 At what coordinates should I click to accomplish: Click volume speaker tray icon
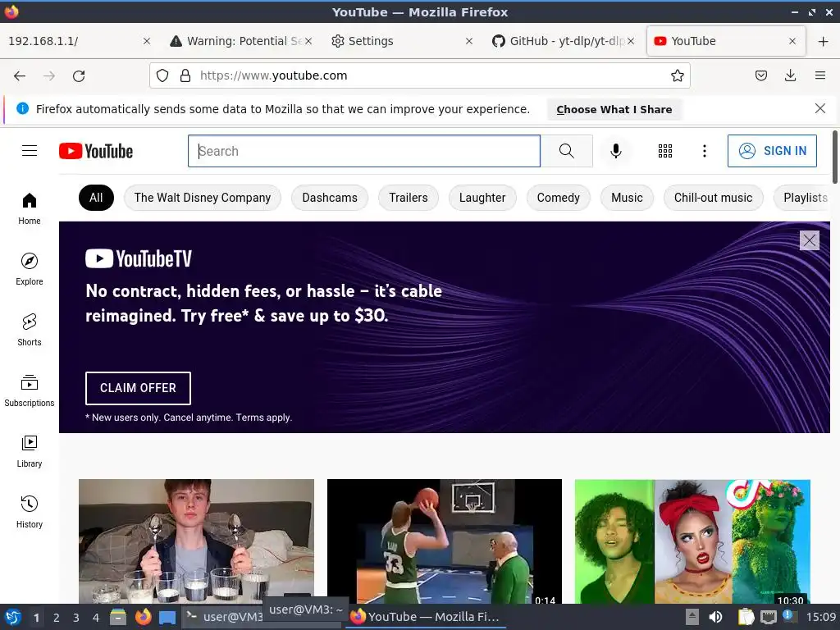(x=715, y=617)
